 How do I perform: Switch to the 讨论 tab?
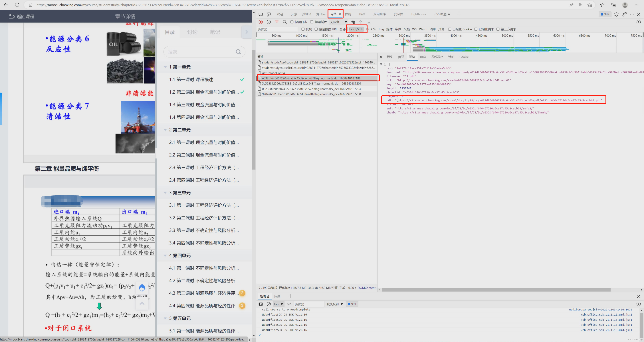pos(192,32)
